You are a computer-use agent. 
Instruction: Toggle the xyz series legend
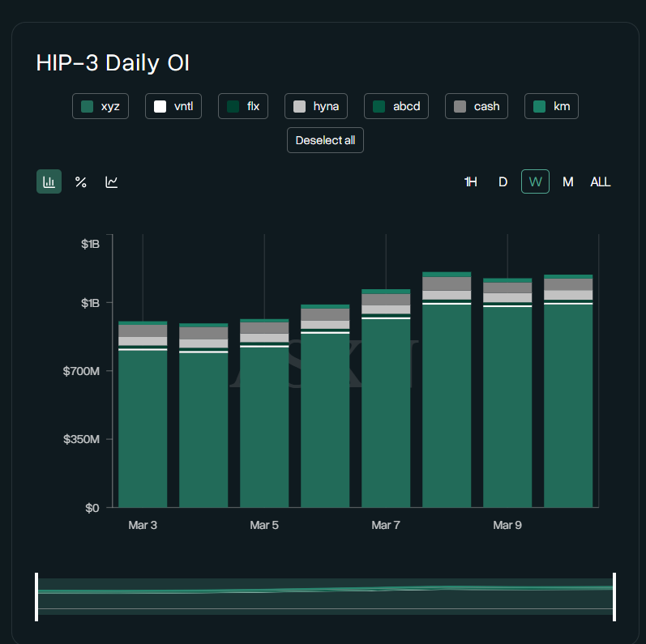pyautogui.click(x=101, y=106)
